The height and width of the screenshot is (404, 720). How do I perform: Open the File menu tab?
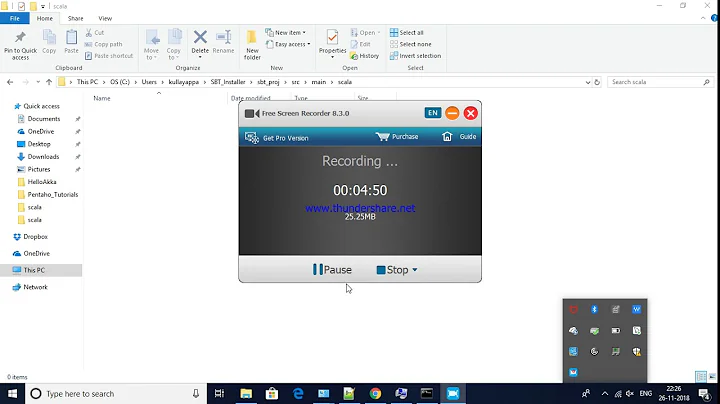(x=15, y=18)
